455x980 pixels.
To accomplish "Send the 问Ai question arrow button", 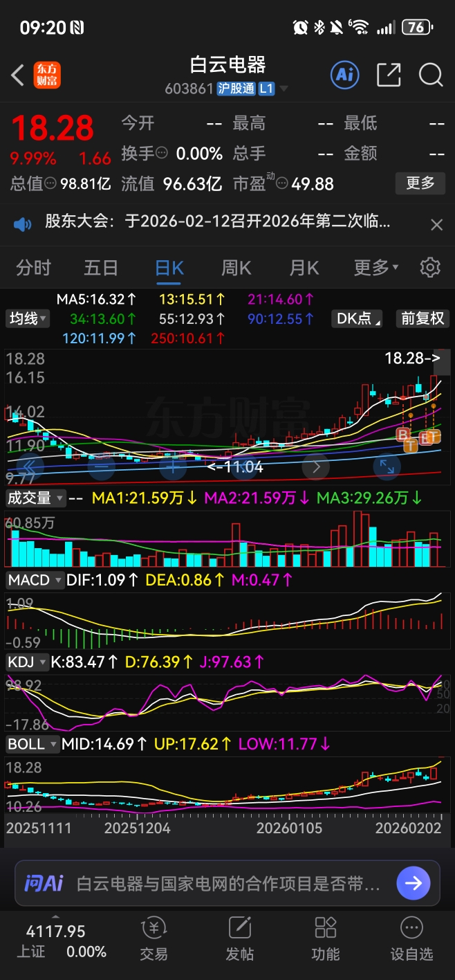I will coord(414,883).
